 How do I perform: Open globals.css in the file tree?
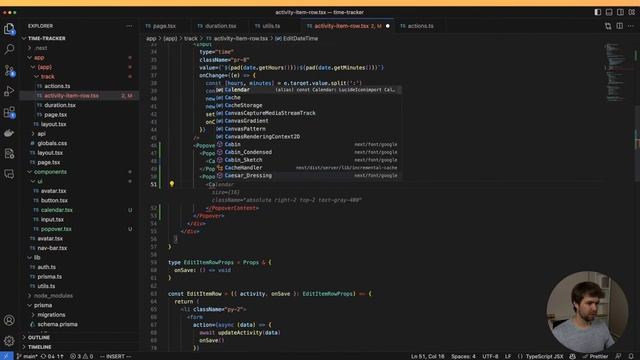coord(52,143)
